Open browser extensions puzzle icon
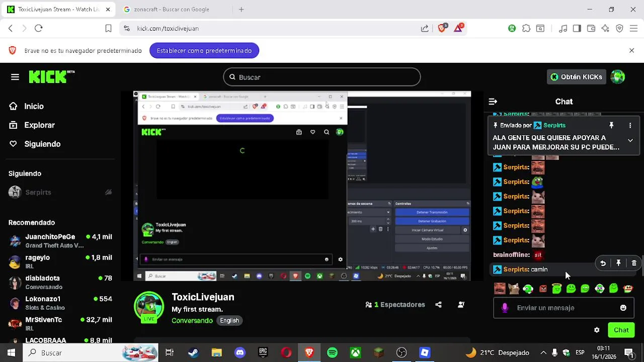Screen dimensions: 644x362 pyautogui.click(x=526, y=29)
